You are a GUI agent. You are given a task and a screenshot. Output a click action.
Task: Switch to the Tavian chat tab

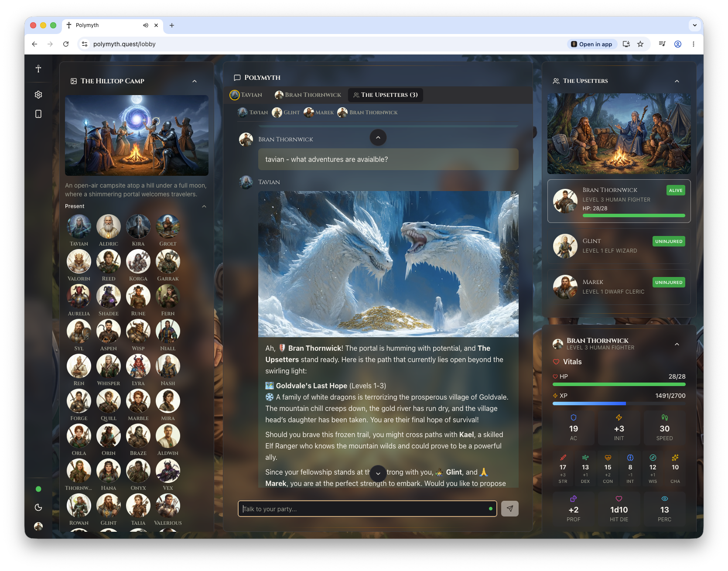tap(246, 95)
